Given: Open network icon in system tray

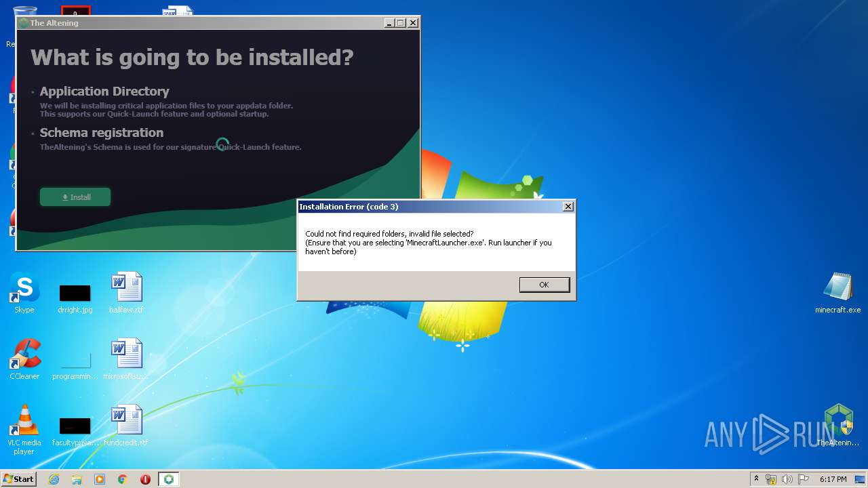Looking at the screenshot, I should [x=771, y=479].
